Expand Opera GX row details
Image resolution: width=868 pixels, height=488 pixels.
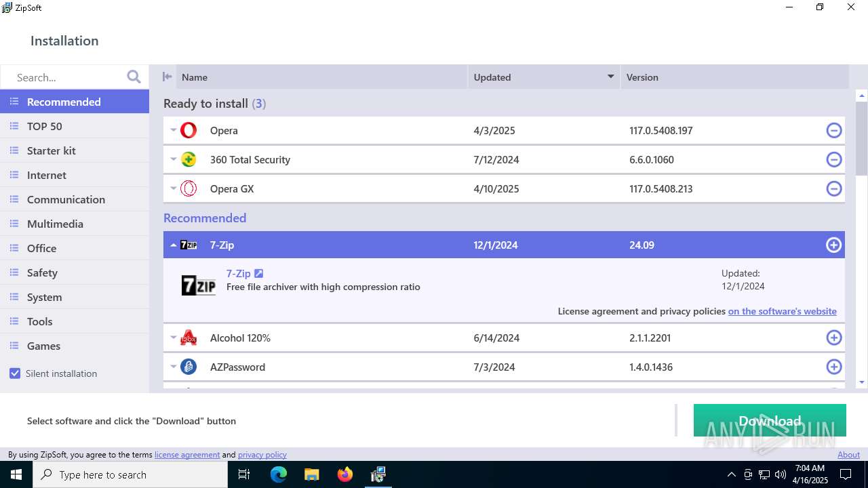tap(174, 188)
